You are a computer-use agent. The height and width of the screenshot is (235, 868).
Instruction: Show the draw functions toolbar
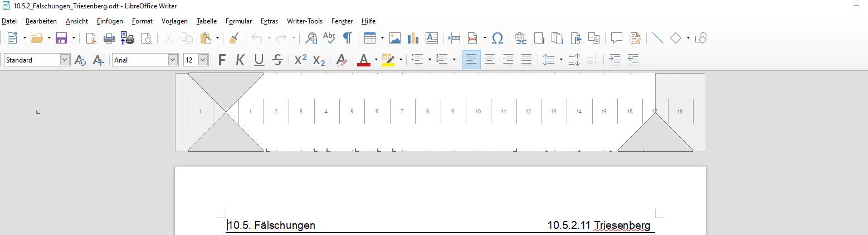[701, 38]
